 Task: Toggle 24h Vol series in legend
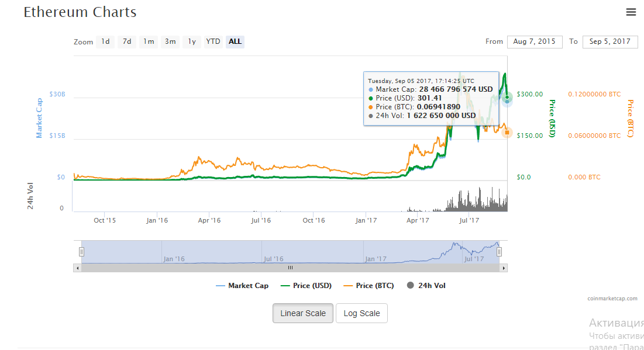point(426,286)
